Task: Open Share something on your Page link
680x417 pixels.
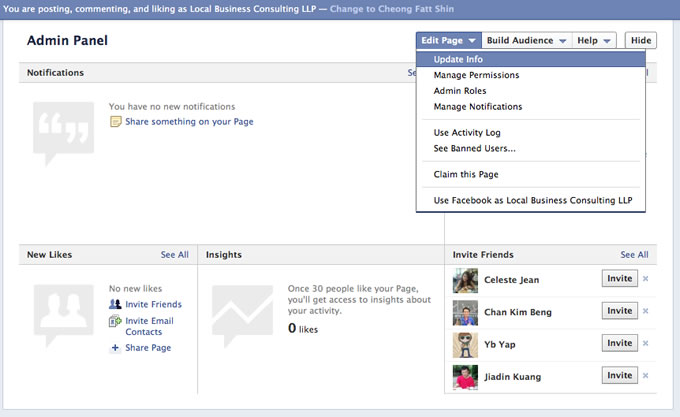Action: click(x=189, y=122)
